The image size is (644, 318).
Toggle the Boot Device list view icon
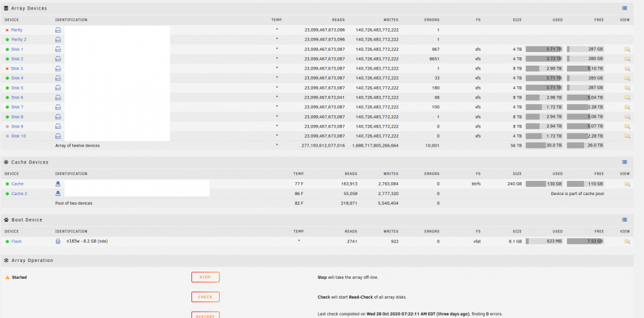point(624,220)
